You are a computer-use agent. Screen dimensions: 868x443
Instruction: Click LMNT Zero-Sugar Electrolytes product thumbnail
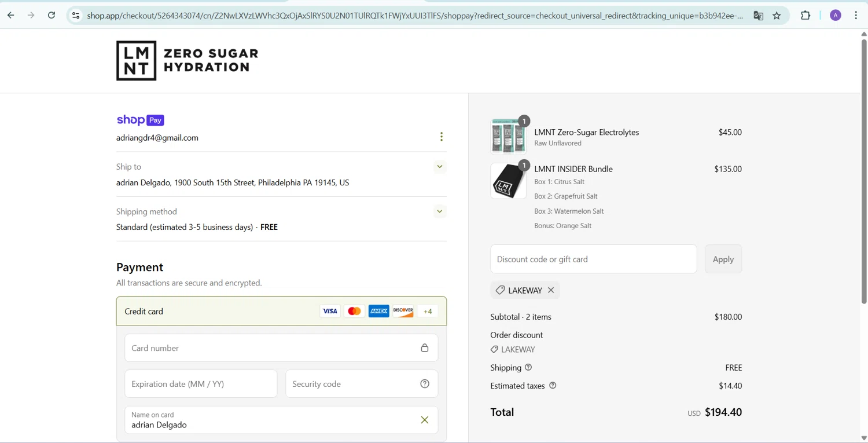tap(509, 137)
